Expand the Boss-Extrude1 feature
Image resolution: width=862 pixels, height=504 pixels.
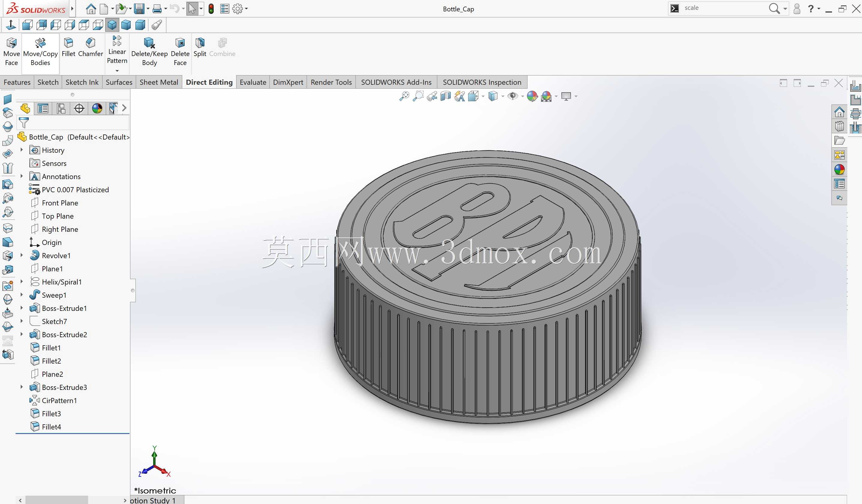point(22,308)
